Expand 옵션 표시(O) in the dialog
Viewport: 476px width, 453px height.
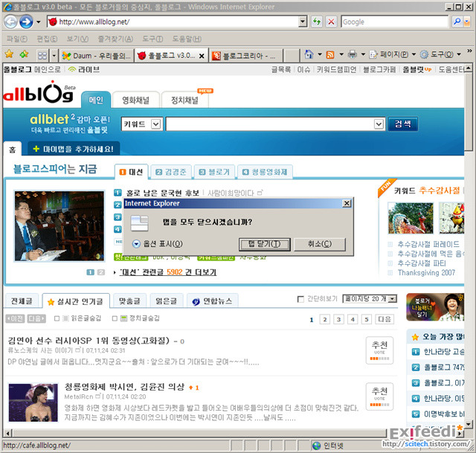pyautogui.click(x=158, y=244)
